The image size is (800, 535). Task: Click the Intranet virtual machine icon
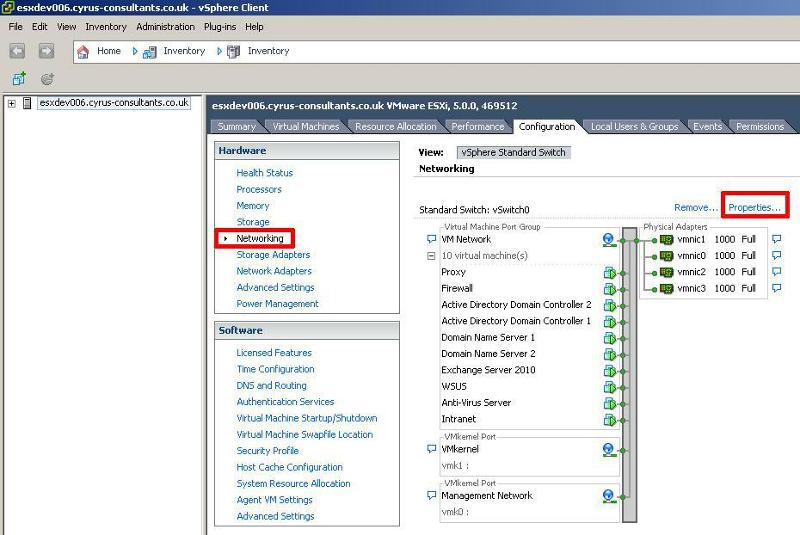click(610, 419)
